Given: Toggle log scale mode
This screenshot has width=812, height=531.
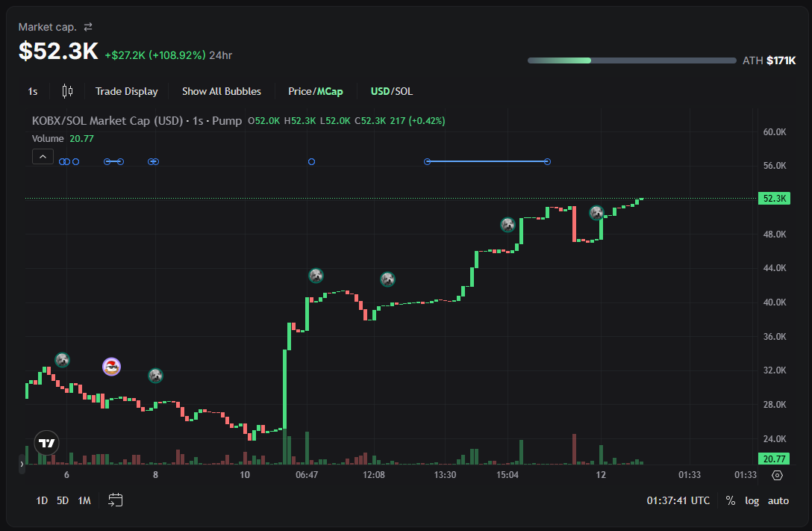Looking at the screenshot, I should click(752, 500).
